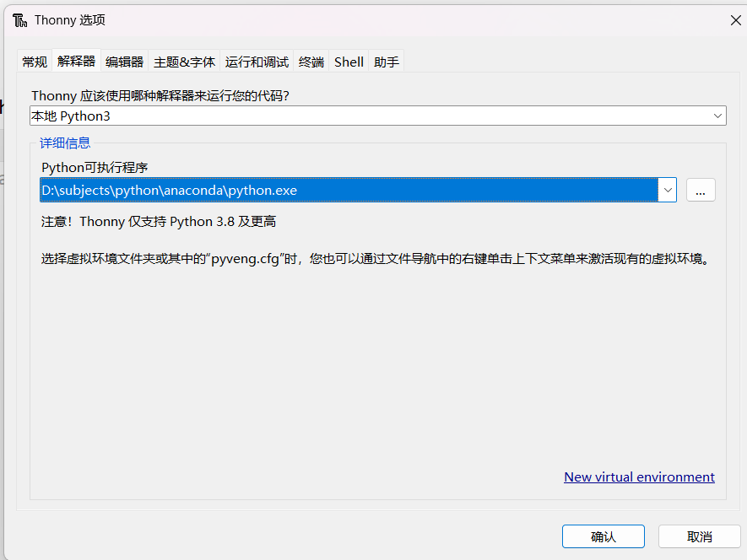Image resolution: width=747 pixels, height=560 pixels.
Task: Switch to the 常规 tab
Action: [x=35, y=62]
